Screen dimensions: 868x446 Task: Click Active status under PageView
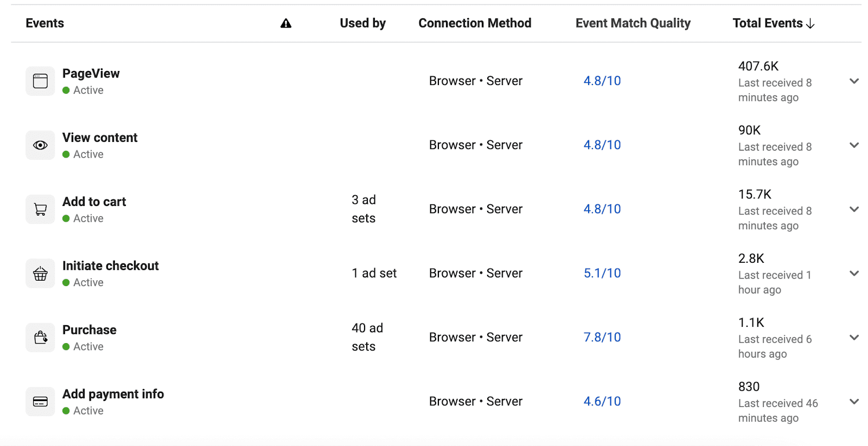(83, 90)
